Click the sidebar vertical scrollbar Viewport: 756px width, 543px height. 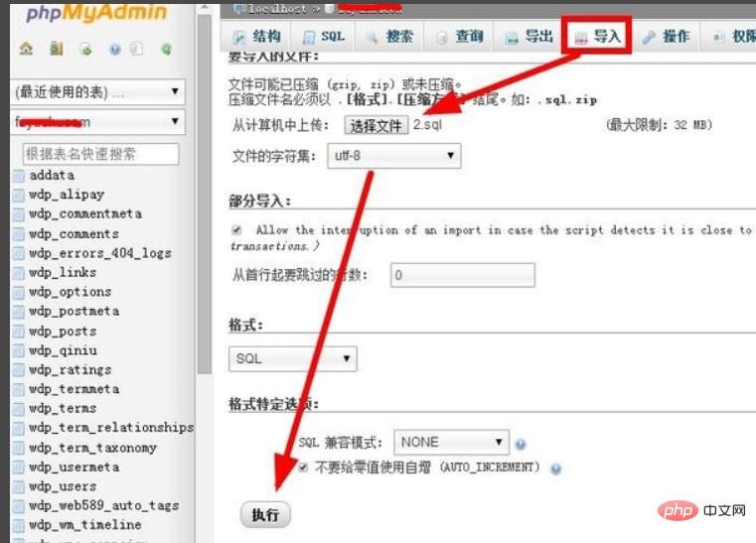pyautogui.click(x=205, y=193)
